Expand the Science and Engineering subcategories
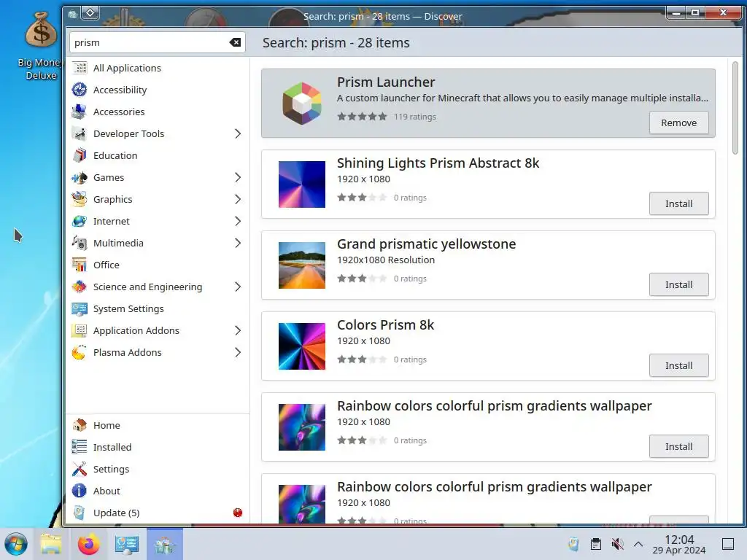747x560 pixels. (238, 287)
